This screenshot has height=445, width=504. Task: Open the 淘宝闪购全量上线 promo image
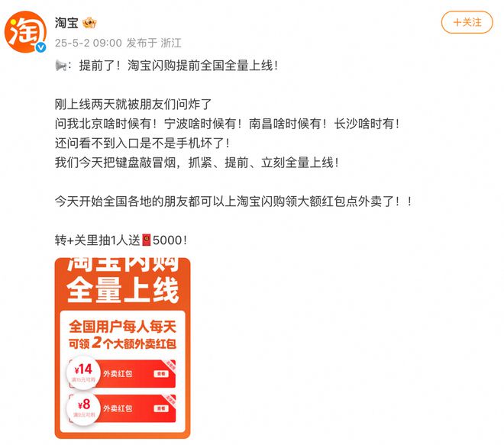click(x=122, y=348)
